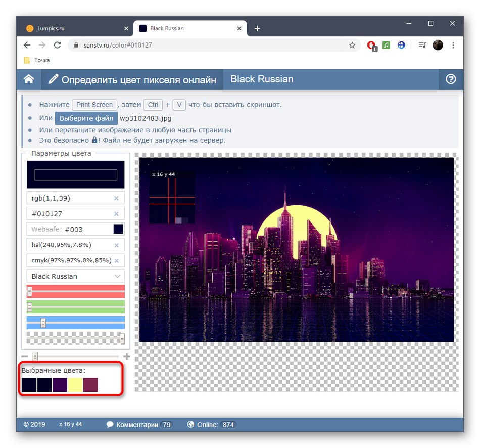Open Комментарии 79 link

[x=139, y=425]
